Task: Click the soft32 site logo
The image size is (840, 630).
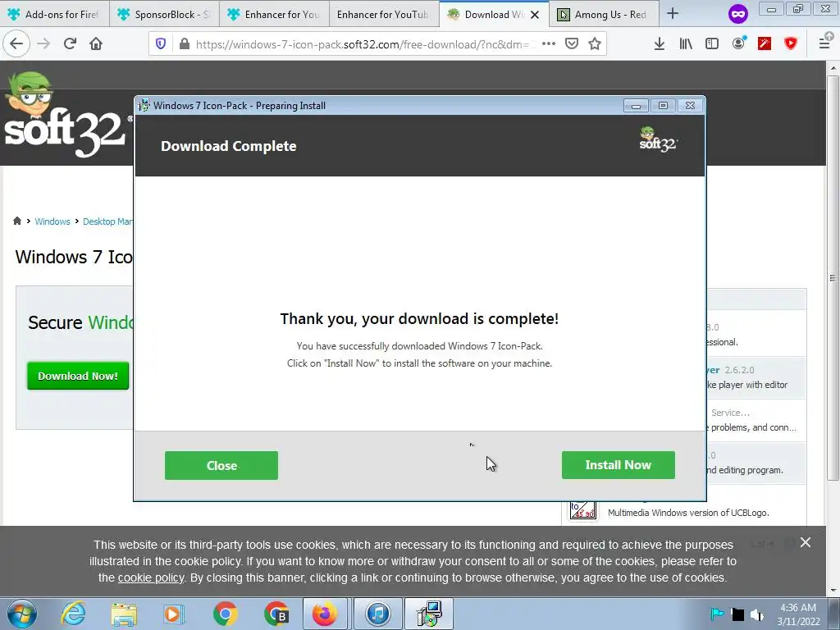Action: click(x=66, y=115)
